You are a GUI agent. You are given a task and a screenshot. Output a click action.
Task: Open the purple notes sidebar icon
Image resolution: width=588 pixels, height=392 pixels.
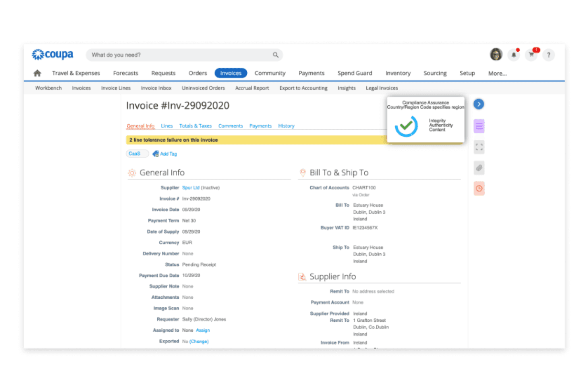pos(479,126)
